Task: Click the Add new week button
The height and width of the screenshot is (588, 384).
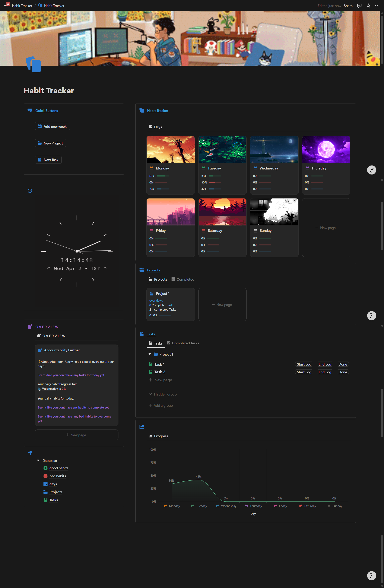Action: tap(52, 126)
